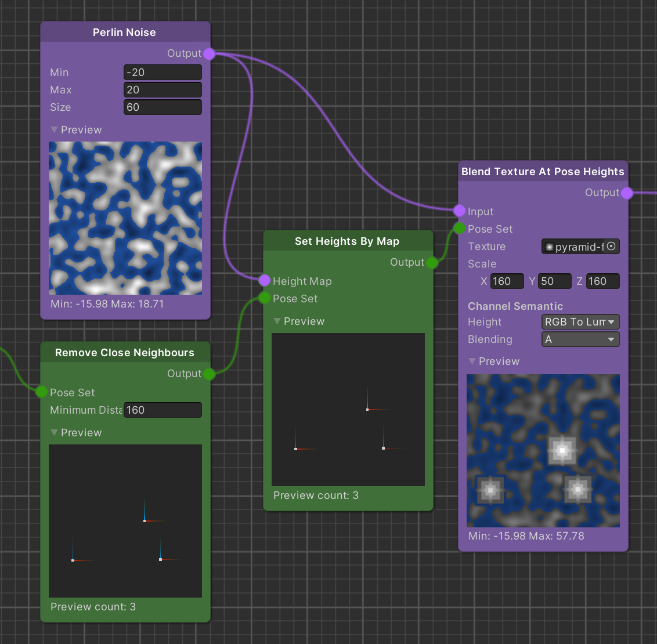Viewport: 657px width, 644px height.
Task: Select the Scale Y field showing 50
Action: click(x=554, y=281)
